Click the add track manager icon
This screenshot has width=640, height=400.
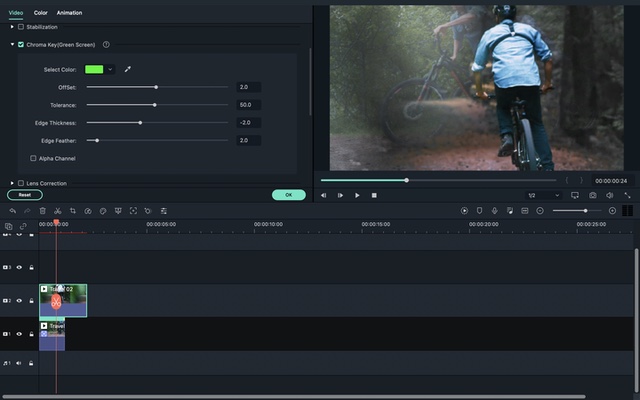pyautogui.click(x=9, y=226)
